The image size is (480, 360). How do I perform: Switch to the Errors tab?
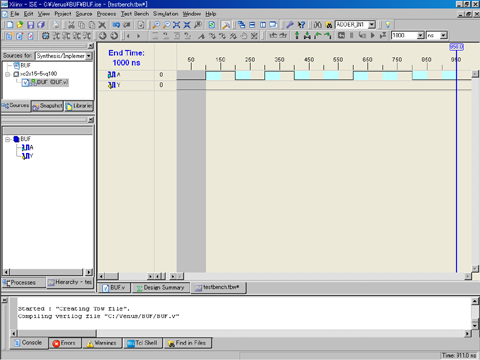point(65,343)
